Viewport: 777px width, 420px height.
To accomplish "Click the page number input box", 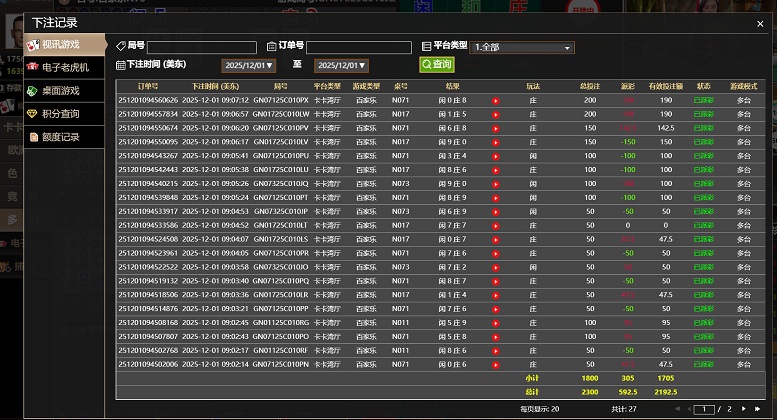I will coord(706,409).
